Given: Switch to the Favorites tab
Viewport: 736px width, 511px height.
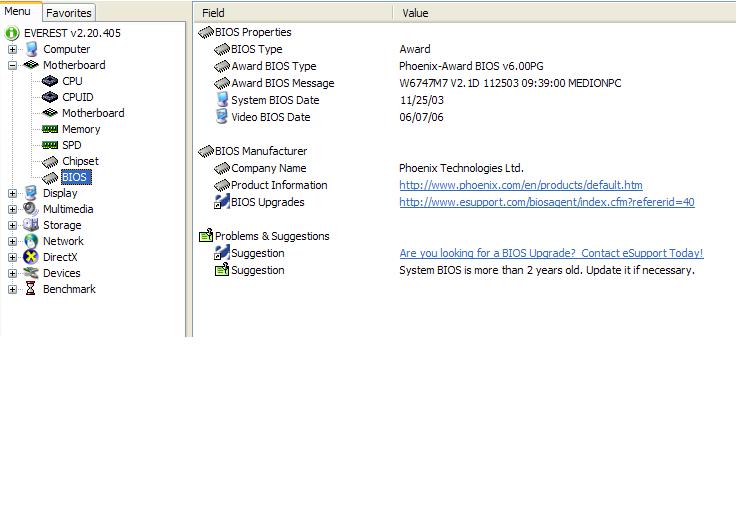Looking at the screenshot, I should pos(68,13).
